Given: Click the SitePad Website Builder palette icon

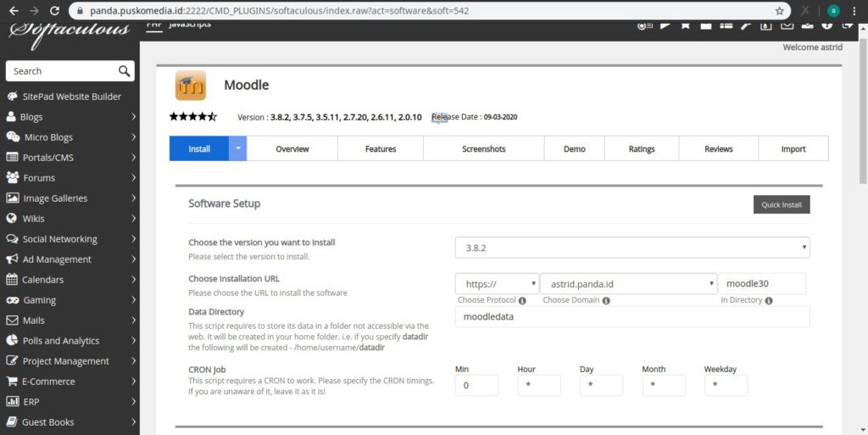Looking at the screenshot, I should pos(12,97).
